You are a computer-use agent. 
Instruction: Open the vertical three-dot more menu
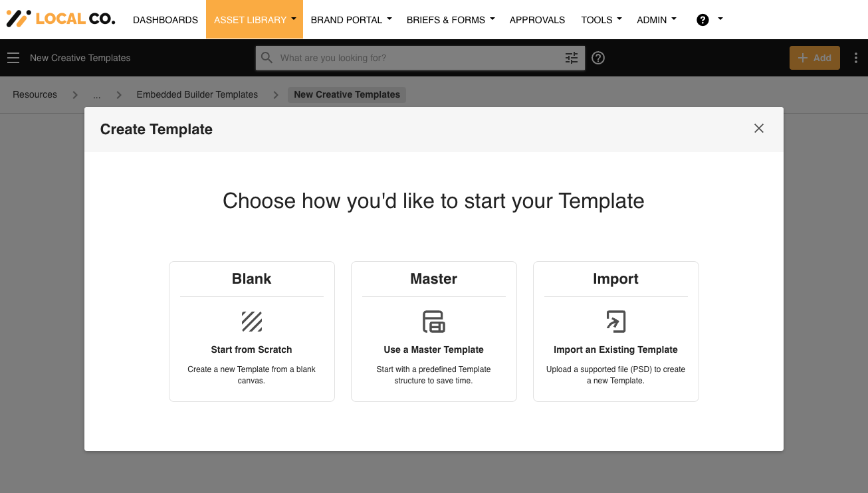855,58
